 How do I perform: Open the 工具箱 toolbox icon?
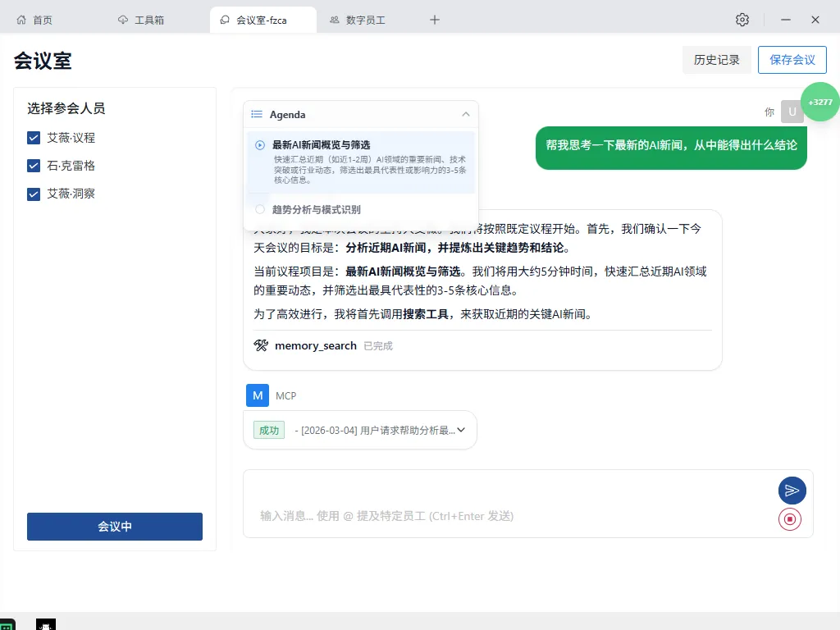tap(121, 19)
